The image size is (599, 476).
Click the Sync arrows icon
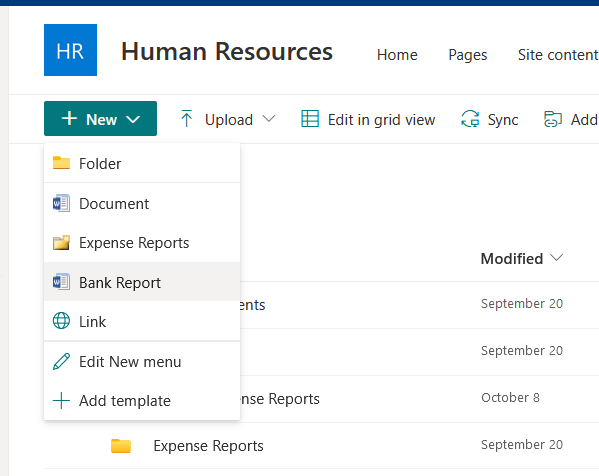pos(470,118)
